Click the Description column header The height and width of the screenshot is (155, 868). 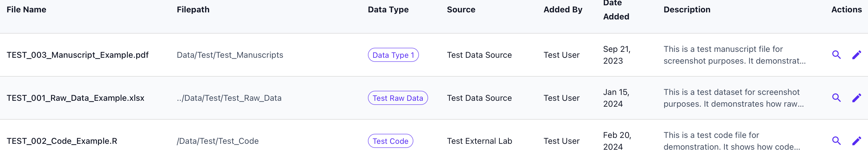click(687, 10)
